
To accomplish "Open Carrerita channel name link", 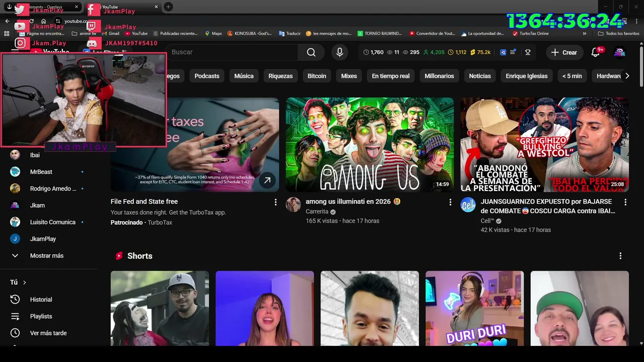I will (x=317, y=212).
